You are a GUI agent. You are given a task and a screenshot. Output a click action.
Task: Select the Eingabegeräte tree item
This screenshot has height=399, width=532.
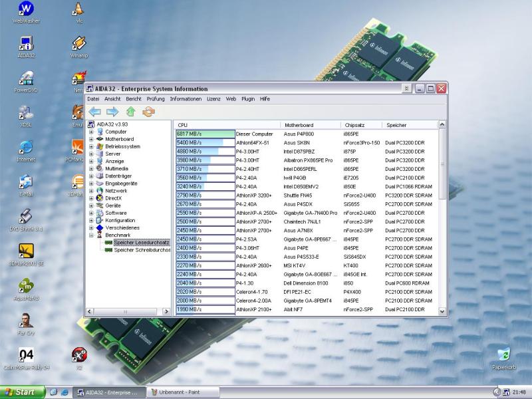pos(121,184)
